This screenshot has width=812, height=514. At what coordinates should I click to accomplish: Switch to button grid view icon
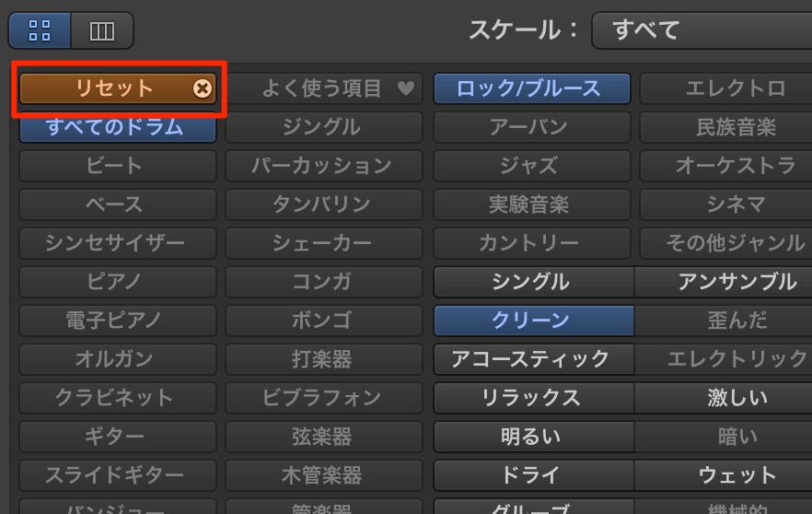coord(40,30)
